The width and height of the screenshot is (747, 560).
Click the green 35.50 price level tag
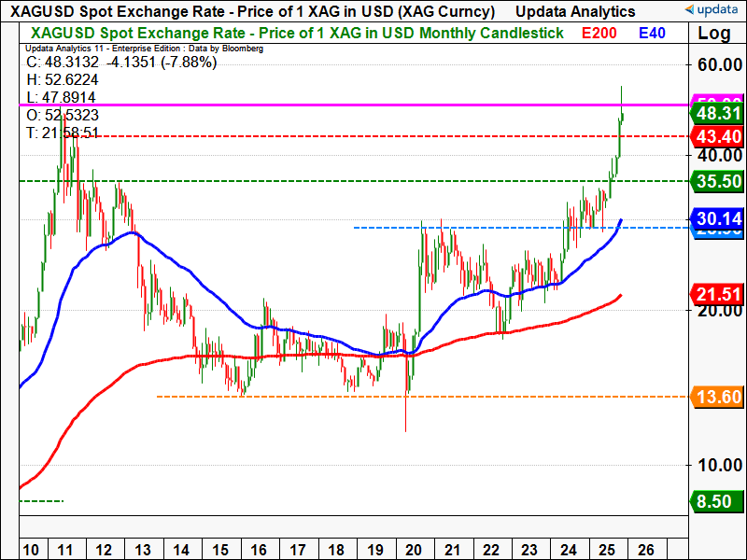tap(717, 181)
